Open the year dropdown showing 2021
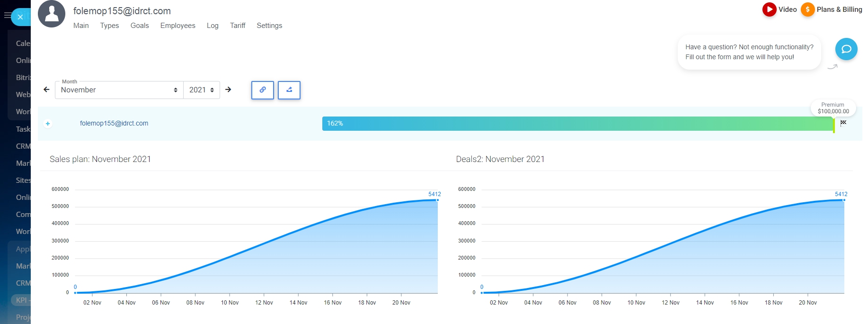The image size is (868, 324). 201,90
